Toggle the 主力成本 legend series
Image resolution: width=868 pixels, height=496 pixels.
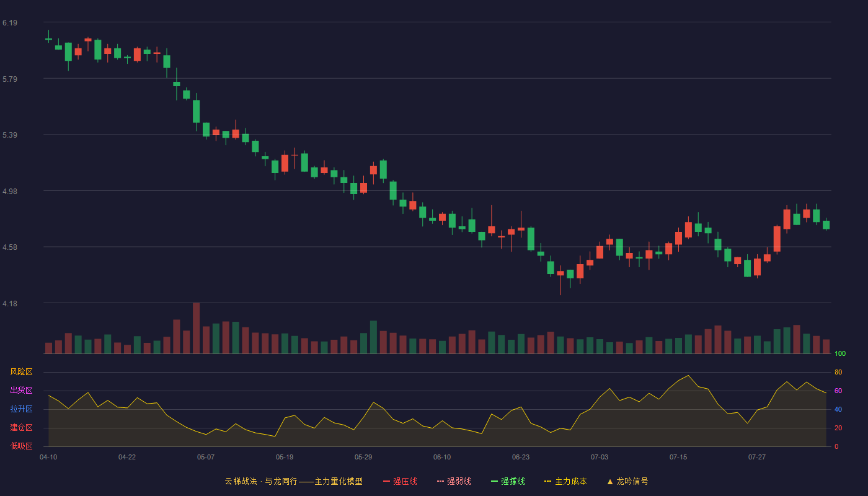[x=565, y=481]
